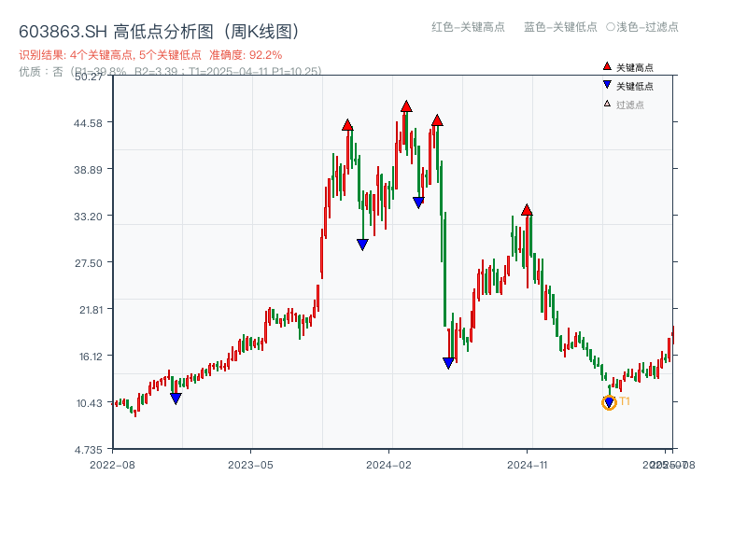Click the blue key-low marker near the 2022-08 start
The height and width of the screenshot is (560, 747).
(x=176, y=398)
